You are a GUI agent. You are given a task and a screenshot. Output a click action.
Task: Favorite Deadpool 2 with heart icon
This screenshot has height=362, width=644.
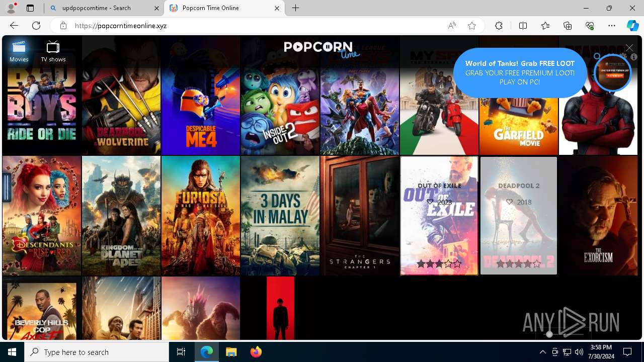coord(509,202)
